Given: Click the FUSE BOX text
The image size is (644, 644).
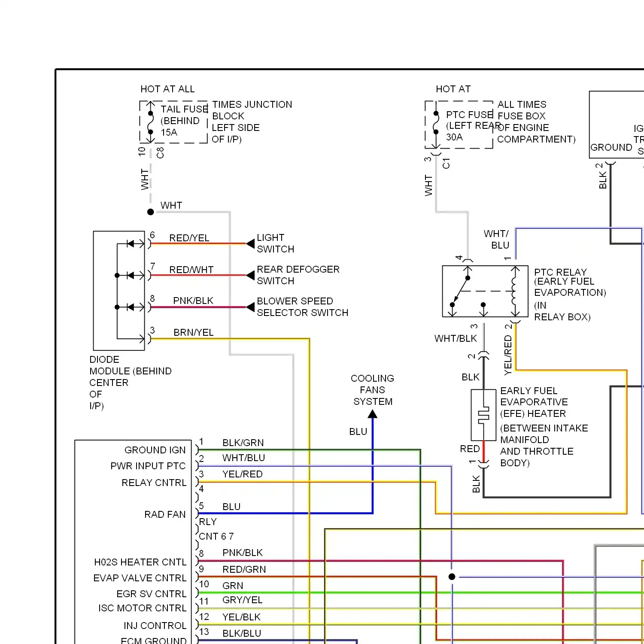Looking at the screenshot, I should coord(521,116).
